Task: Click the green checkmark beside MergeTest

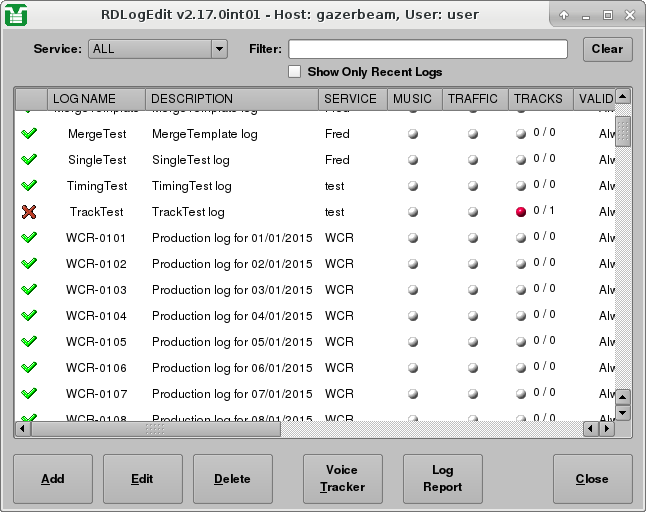Action: 29,134
